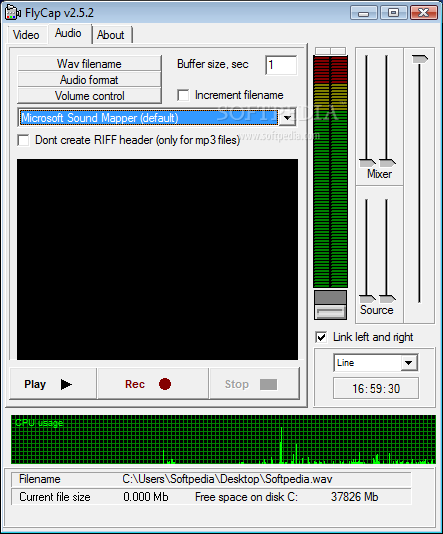Uncheck Link left and right
443x534 pixels.
(321, 337)
